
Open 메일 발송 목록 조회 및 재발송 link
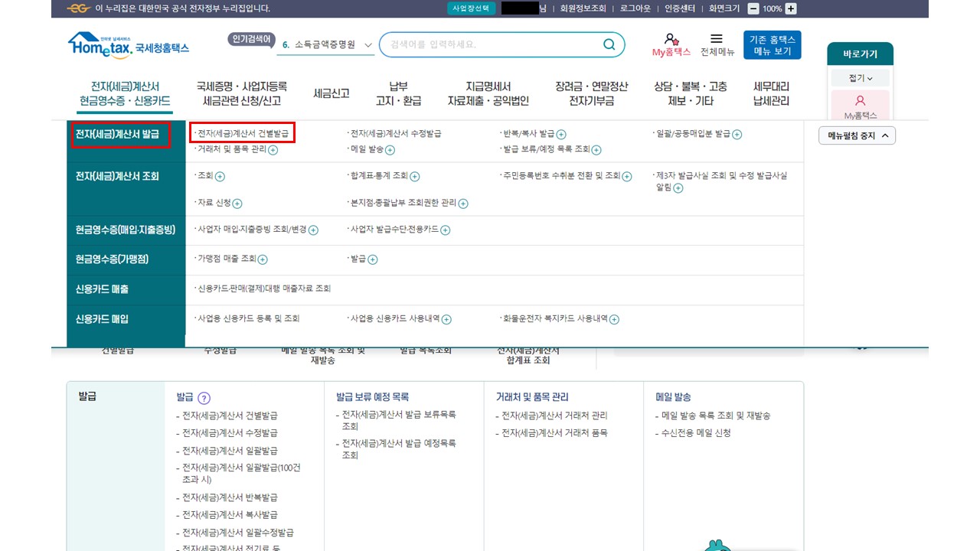pyautogui.click(x=716, y=416)
